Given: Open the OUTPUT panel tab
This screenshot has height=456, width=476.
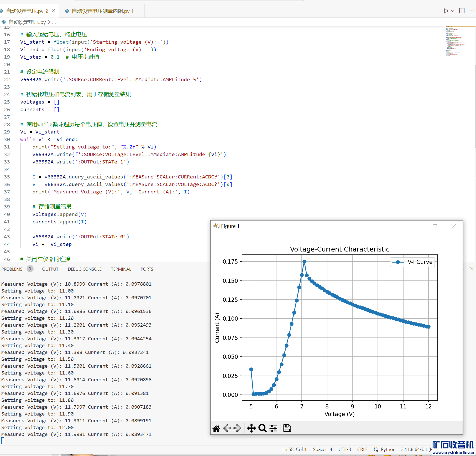Looking at the screenshot, I should (x=50, y=269).
